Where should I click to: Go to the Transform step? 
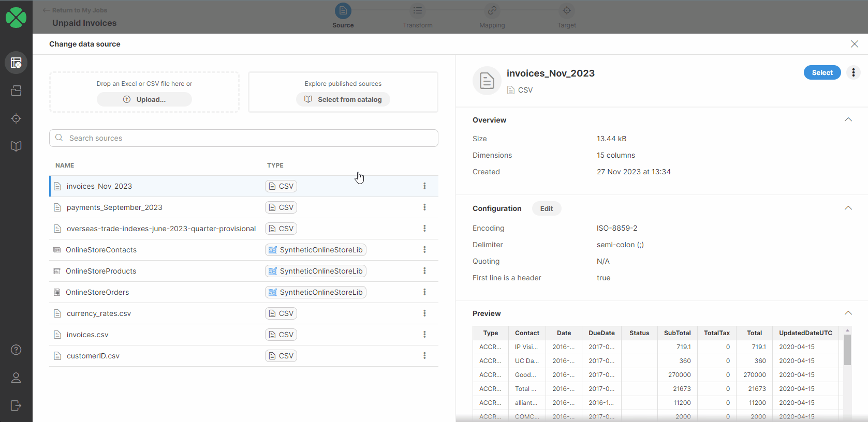[x=418, y=11]
